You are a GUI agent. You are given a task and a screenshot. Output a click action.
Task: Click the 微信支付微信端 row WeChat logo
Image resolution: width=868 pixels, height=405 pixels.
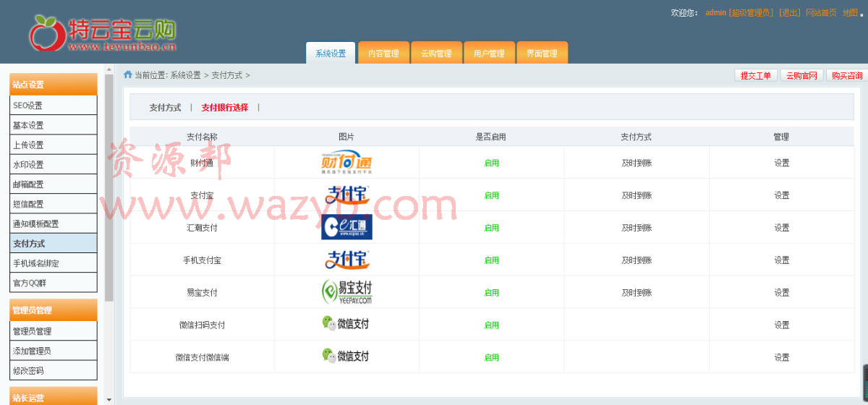click(345, 356)
